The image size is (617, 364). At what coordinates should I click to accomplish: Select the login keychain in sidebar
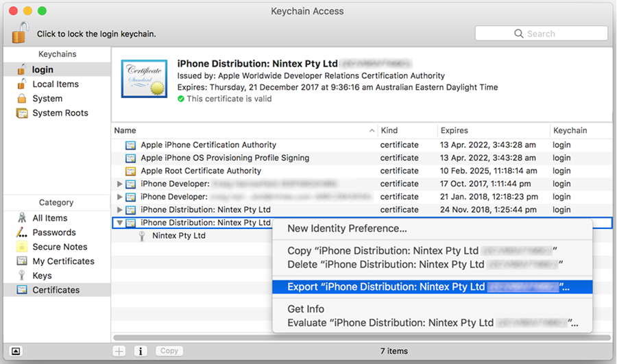tap(57, 70)
